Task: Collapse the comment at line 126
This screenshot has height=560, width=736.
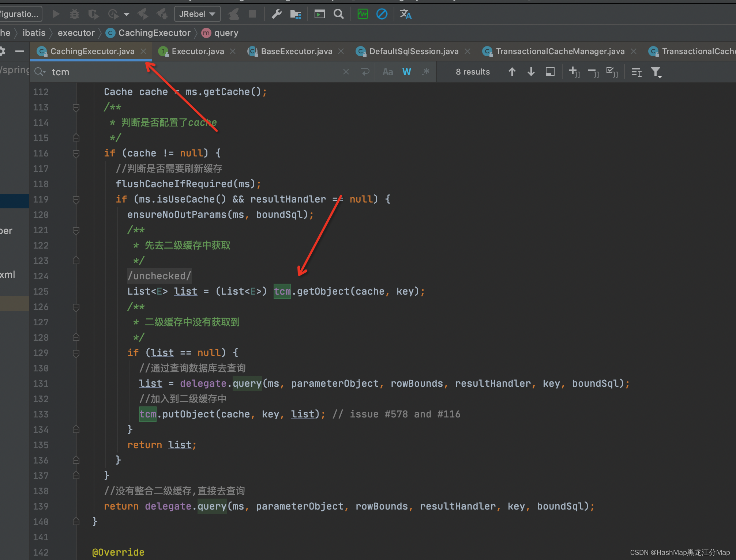Action: [x=76, y=307]
